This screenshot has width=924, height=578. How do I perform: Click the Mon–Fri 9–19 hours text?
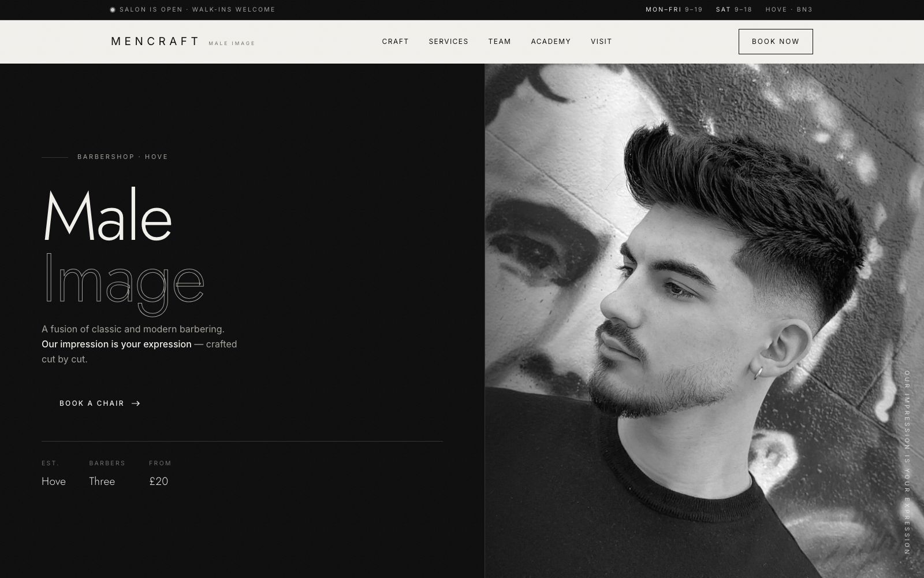674,10
